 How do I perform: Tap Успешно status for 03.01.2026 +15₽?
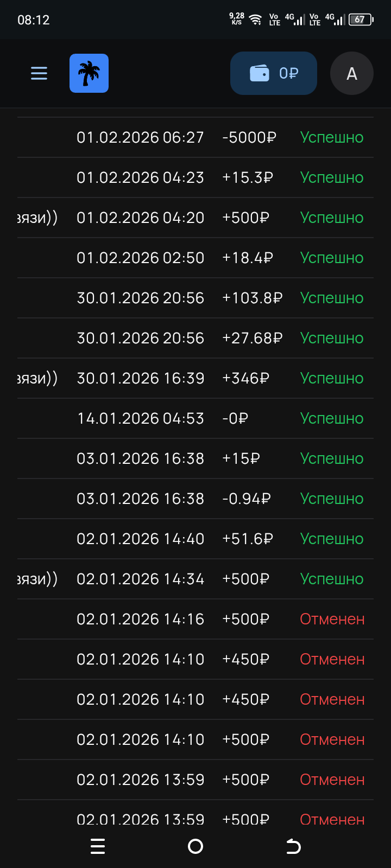point(332,458)
